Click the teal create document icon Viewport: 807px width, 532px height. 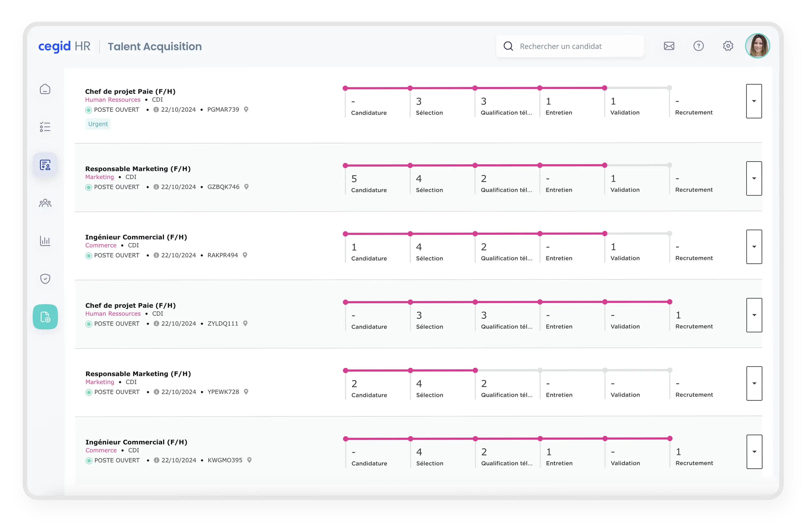pyautogui.click(x=45, y=317)
